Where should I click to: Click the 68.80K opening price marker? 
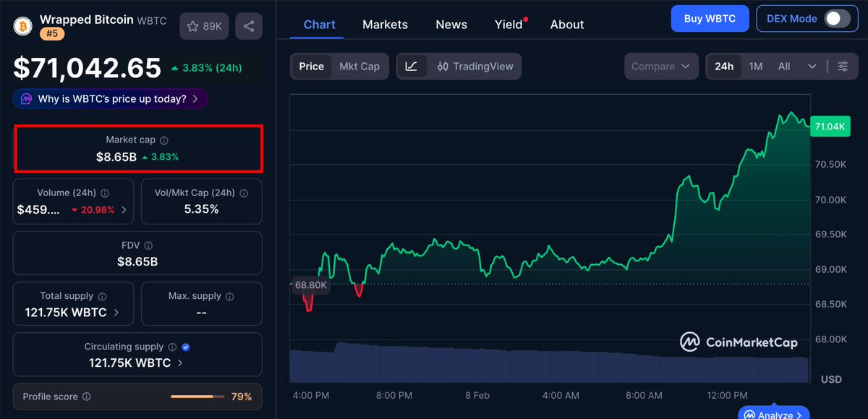pyautogui.click(x=310, y=285)
